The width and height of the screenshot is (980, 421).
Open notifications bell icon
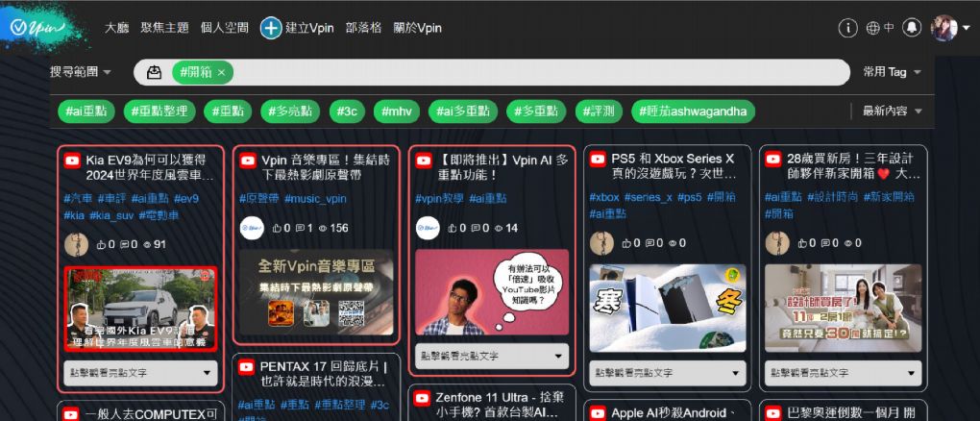(x=912, y=28)
